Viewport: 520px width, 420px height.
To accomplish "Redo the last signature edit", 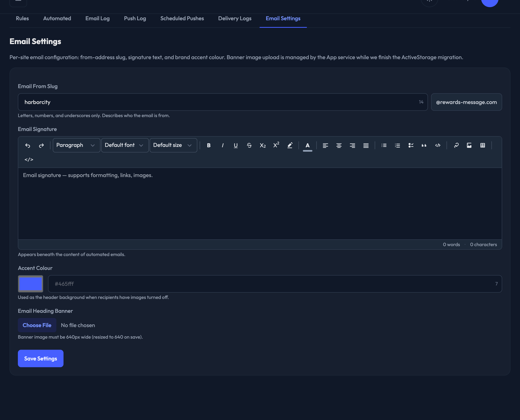I will pyautogui.click(x=41, y=145).
